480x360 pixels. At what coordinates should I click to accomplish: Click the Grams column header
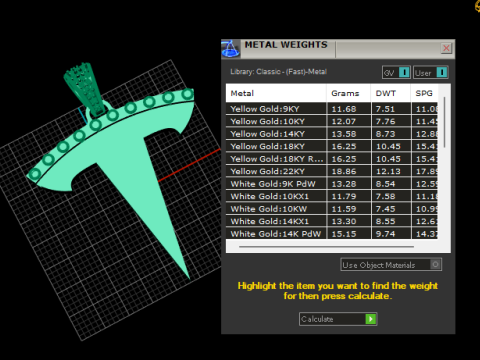tap(348, 93)
